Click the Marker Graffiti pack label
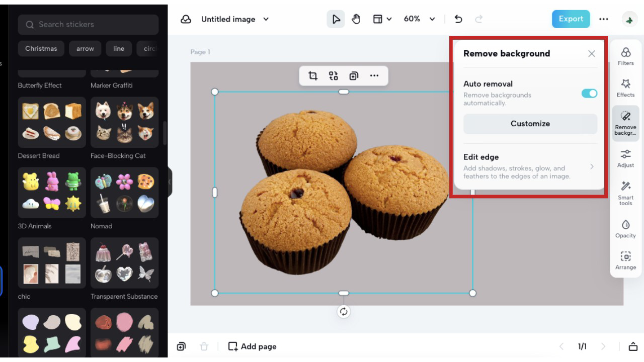Screen dimensions: 644x362 click(x=112, y=85)
